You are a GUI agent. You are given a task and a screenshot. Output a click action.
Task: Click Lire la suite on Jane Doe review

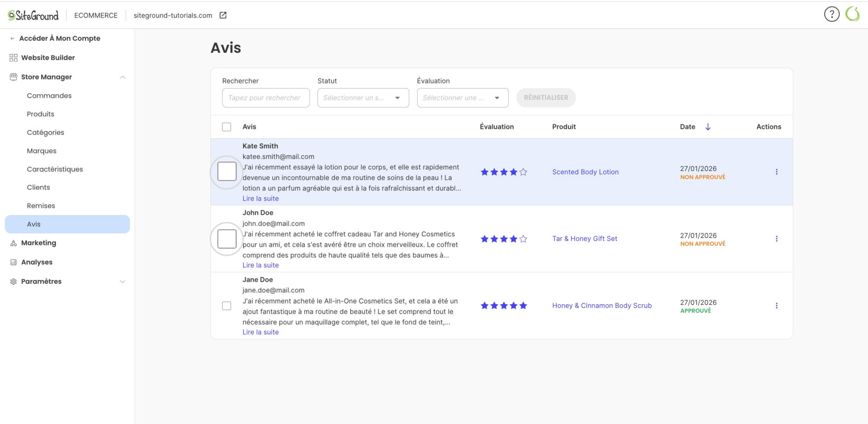pos(261,332)
